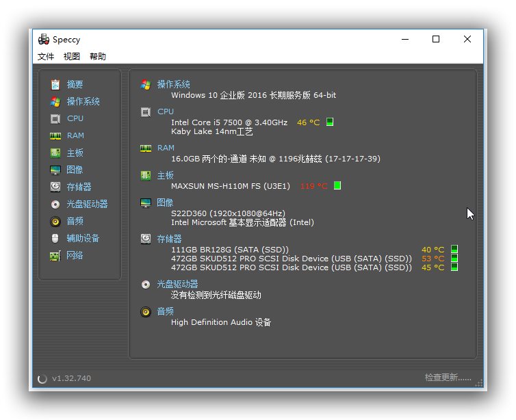This screenshot has height=420, width=516.
Task: Open the 视图 menu
Action: click(72, 57)
